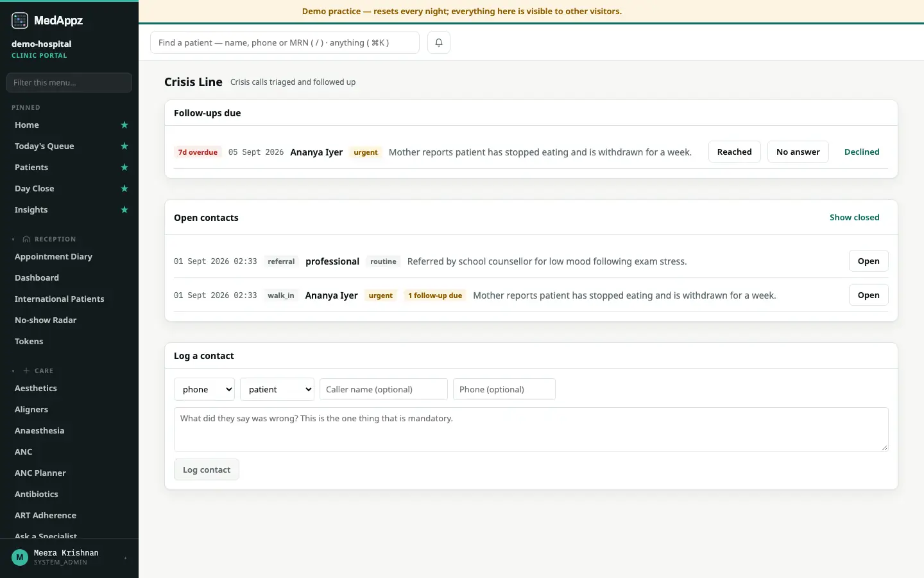Click the What did they say textarea

531,430
